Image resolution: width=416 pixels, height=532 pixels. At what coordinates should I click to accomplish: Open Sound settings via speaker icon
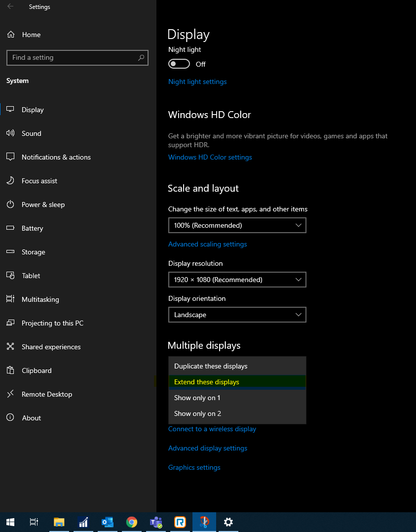10,133
